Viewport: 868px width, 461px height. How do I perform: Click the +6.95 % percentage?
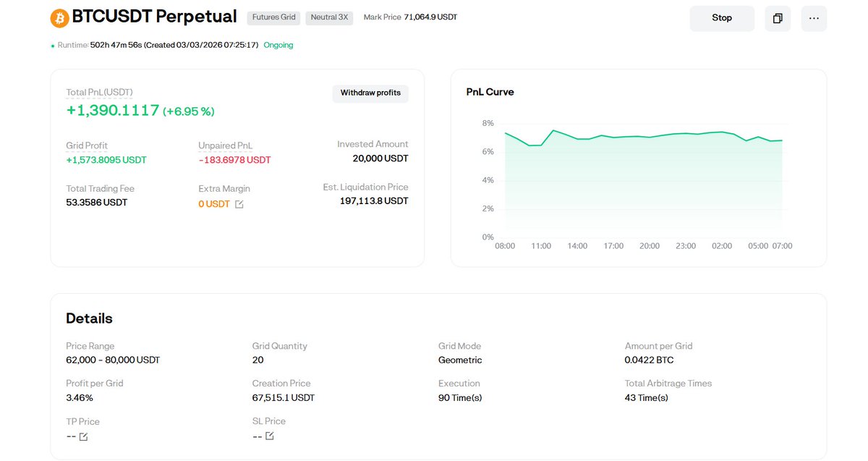coord(189,111)
